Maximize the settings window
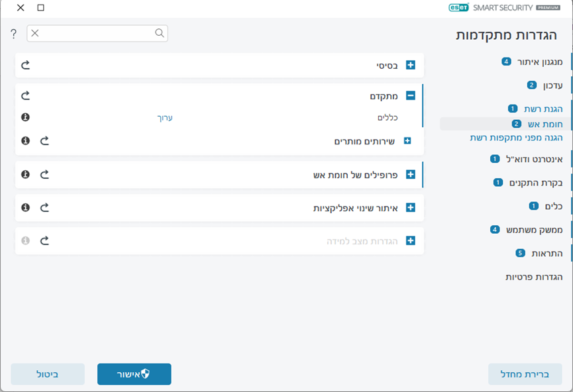The height and width of the screenshot is (392, 573). [40, 8]
